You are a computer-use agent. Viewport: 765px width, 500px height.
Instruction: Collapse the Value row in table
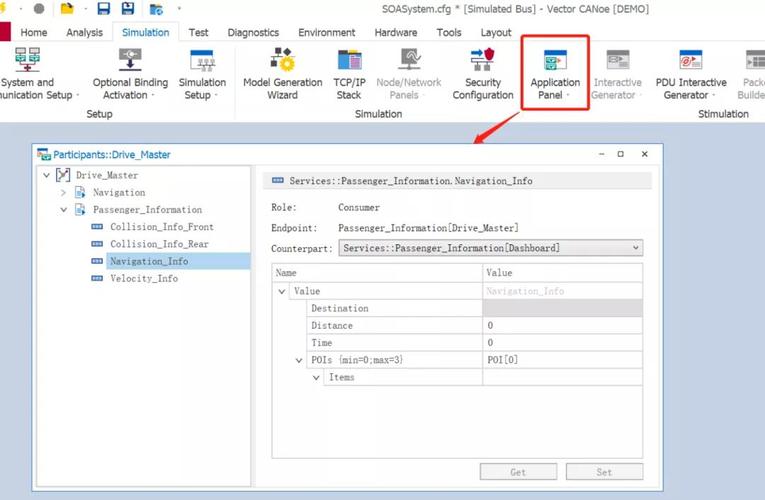282,291
